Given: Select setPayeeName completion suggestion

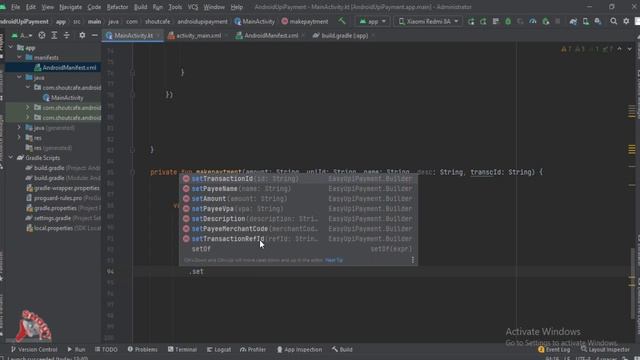Looking at the screenshot, I should pos(298,189).
